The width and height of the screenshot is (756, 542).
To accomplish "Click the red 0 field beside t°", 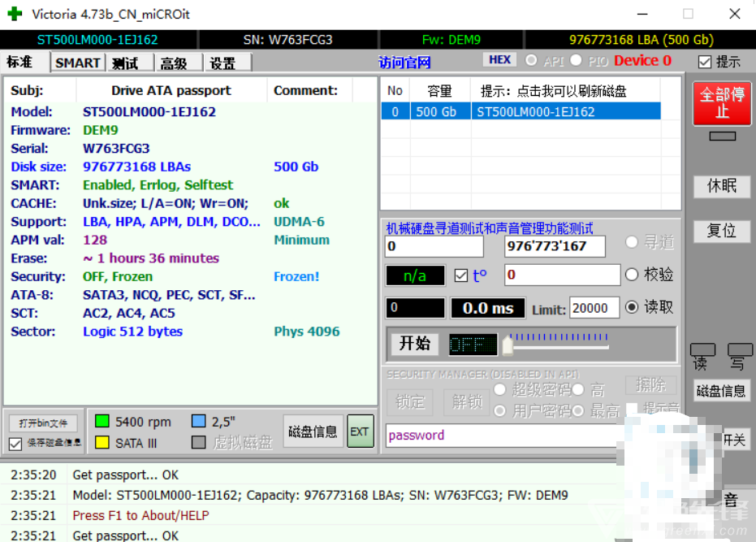I will [562, 275].
